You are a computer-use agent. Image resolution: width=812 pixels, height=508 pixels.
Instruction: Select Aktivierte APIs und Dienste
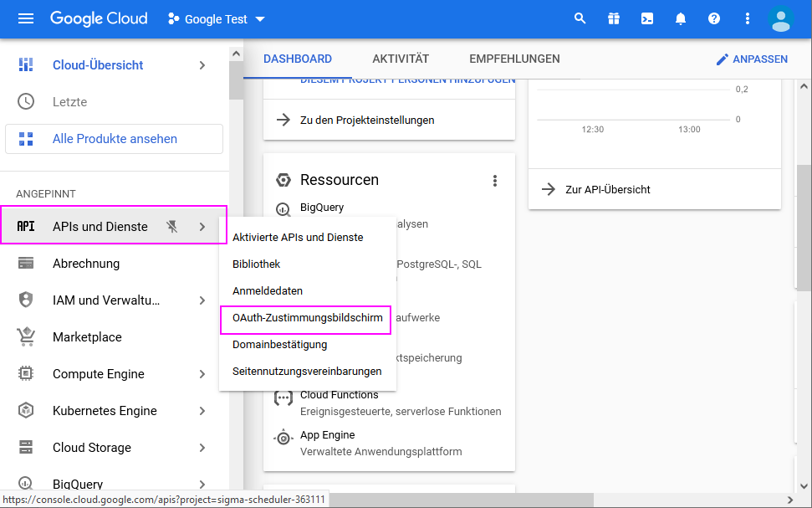308,237
